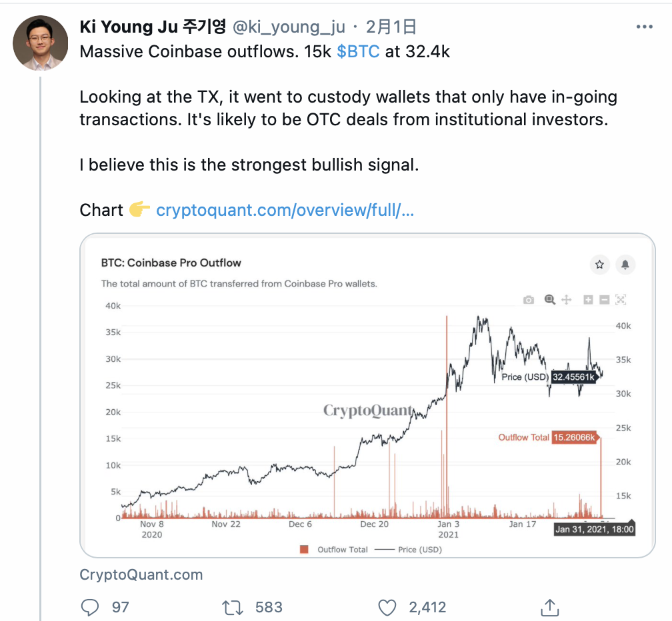Select the chart zoom magnifier tool

[549, 300]
